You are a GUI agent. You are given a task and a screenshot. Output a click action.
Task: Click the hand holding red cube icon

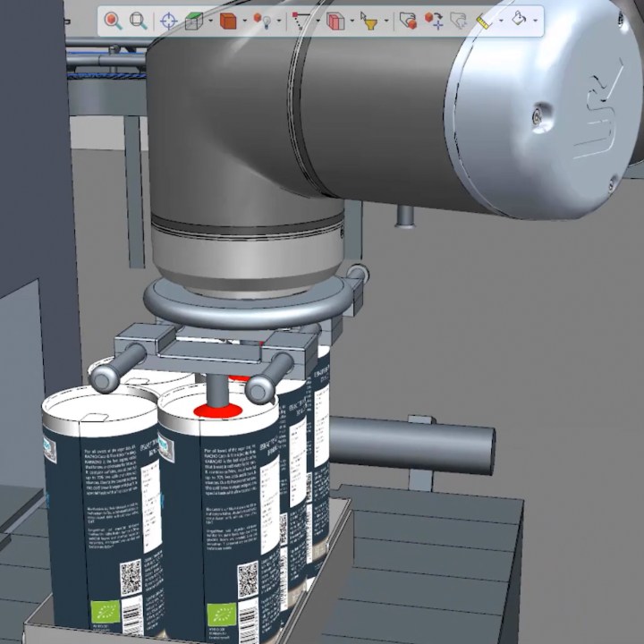coord(408,21)
